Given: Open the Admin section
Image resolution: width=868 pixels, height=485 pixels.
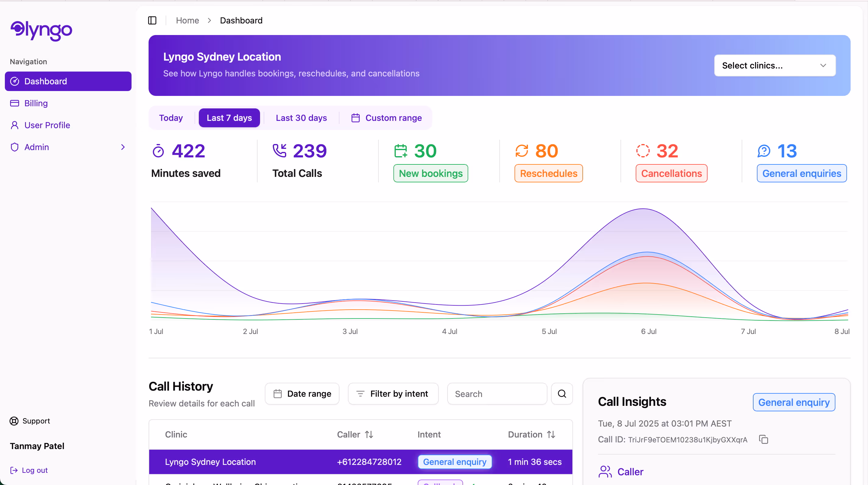Looking at the screenshot, I should pyautogui.click(x=68, y=147).
